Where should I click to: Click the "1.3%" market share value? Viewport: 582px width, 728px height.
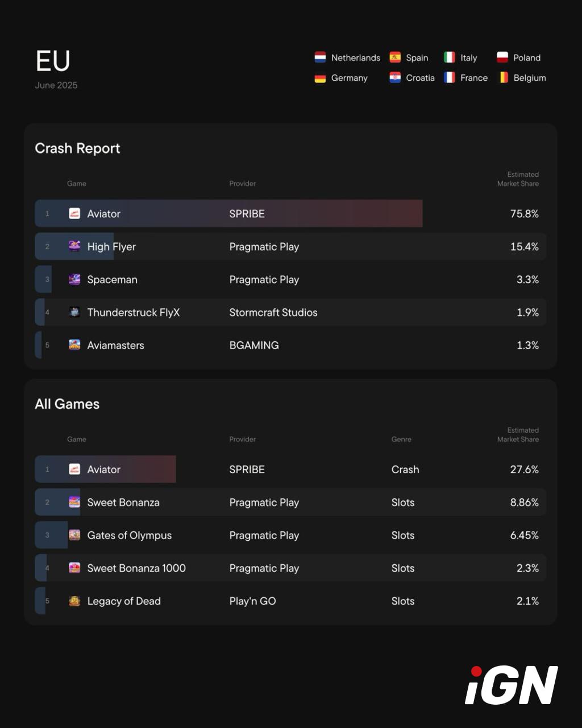coord(528,345)
